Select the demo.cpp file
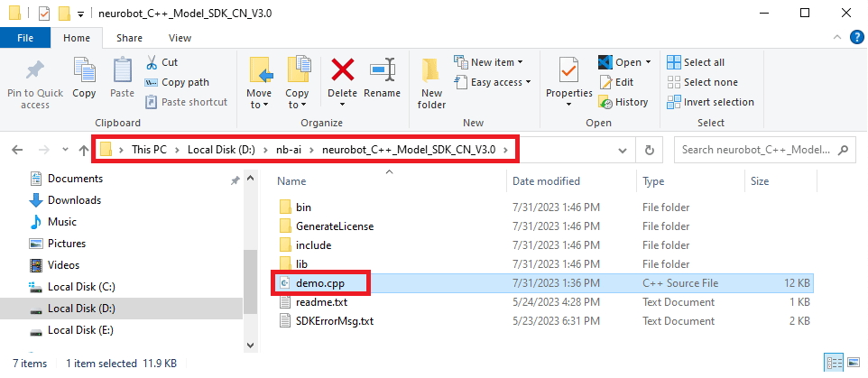Image resolution: width=868 pixels, height=378 pixels. [x=544, y=282]
